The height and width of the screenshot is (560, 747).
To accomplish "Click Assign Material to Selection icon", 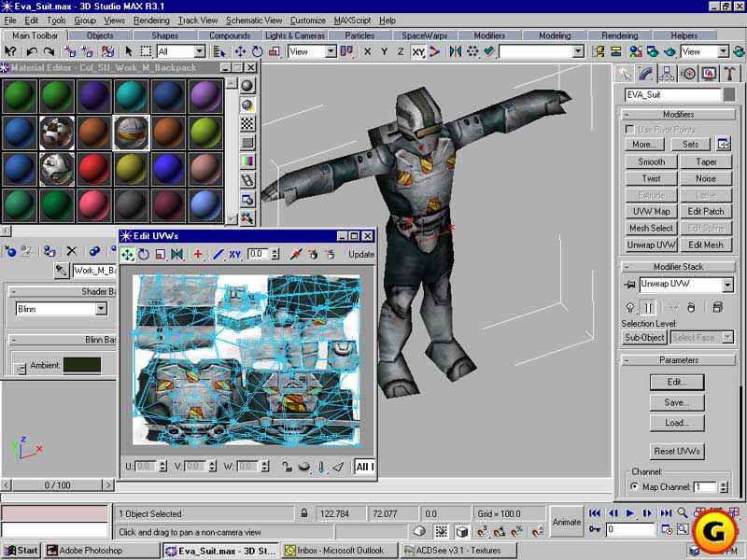I will (x=49, y=251).
